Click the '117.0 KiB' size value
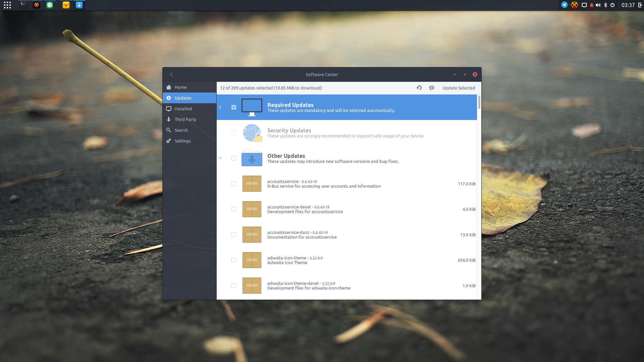Image resolution: width=644 pixels, height=362 pixels. (x=467, y=184)
